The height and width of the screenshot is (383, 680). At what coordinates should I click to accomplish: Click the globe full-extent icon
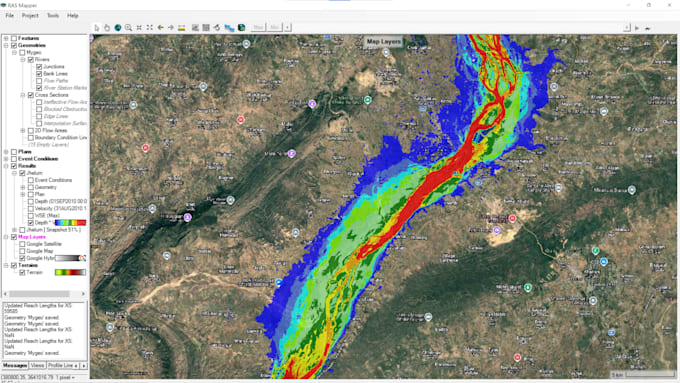coord(118,28)
